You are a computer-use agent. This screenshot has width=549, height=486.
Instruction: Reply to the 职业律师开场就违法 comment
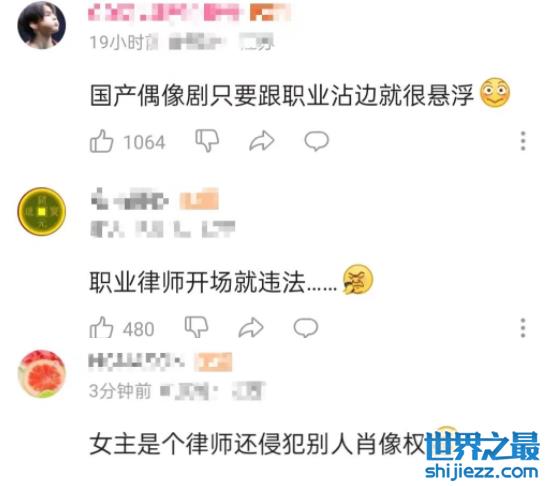click(x=306, y=327)
